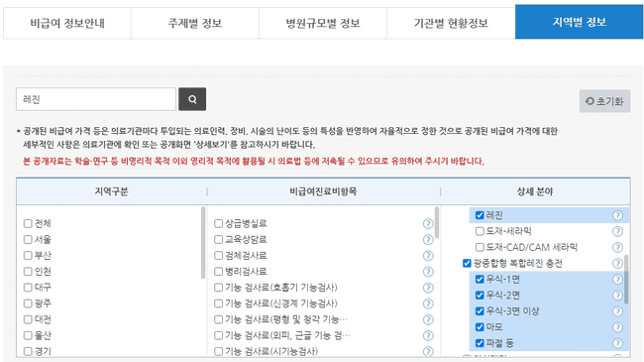Check the 대구 region checkbox
The image size is (644, 362).
pyautogui.click(x=28, y=288)
